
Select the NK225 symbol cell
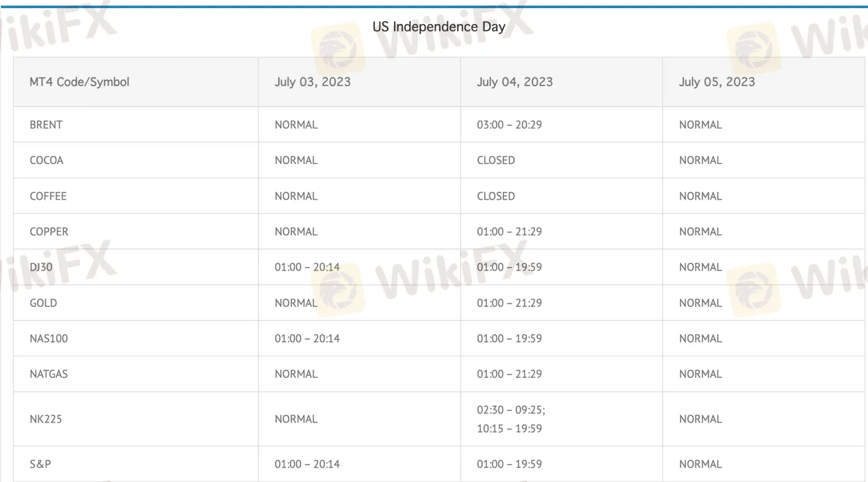[x=45, y=419]
